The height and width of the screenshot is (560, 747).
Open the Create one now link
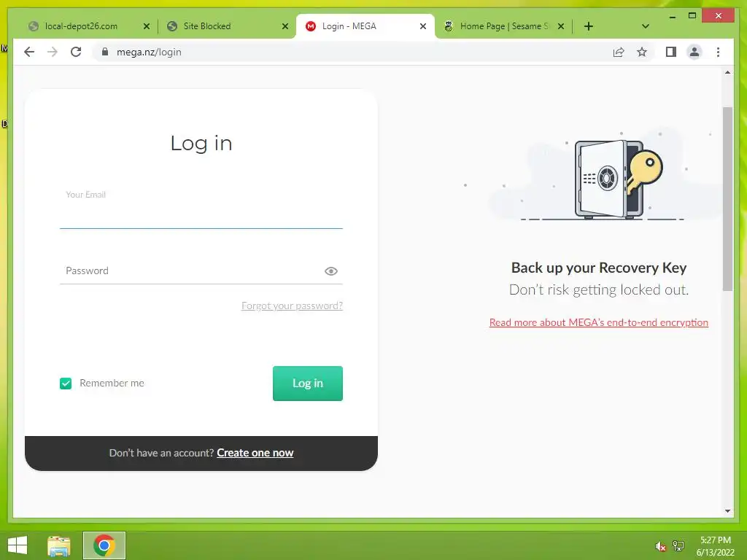click(255, 453)
